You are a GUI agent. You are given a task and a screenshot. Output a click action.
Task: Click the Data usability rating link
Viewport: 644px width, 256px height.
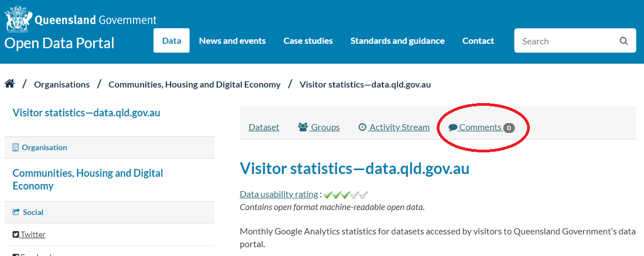coord(279,194)
